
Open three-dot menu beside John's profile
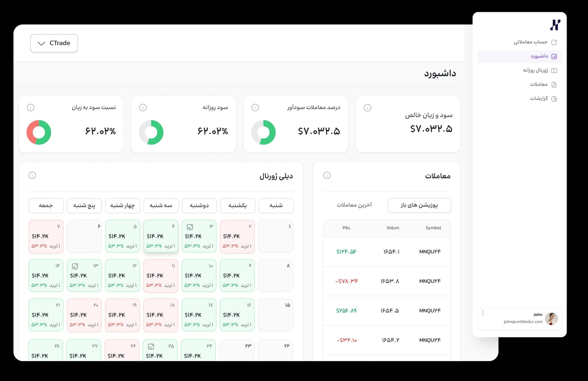(483, 313)
